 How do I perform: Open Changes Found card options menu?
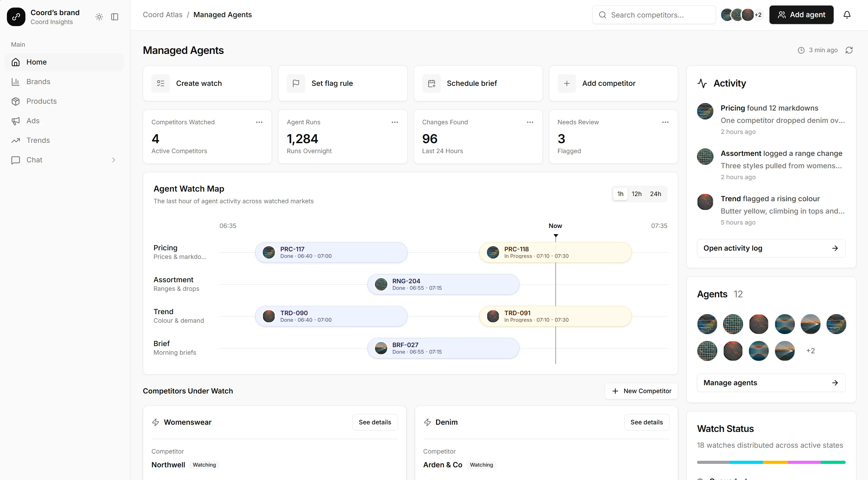(x=530, y=122)
